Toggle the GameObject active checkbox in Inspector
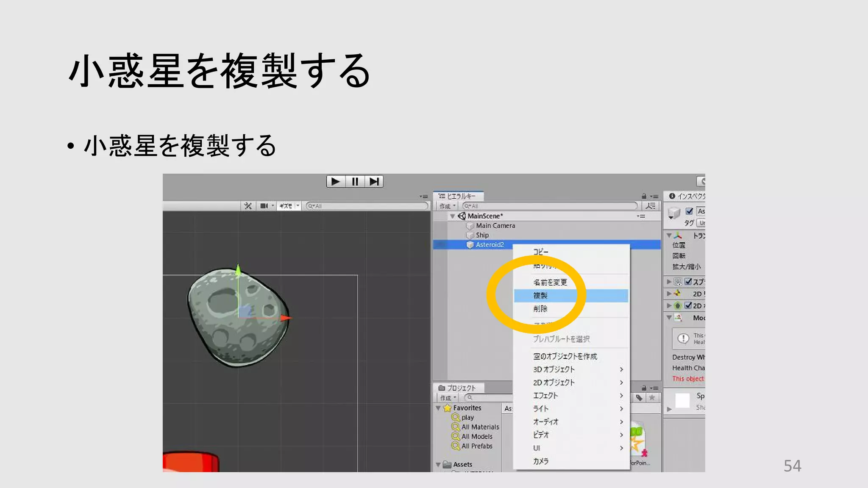The width and height of the screenshot is (868, 488). (x=689, y=211)
